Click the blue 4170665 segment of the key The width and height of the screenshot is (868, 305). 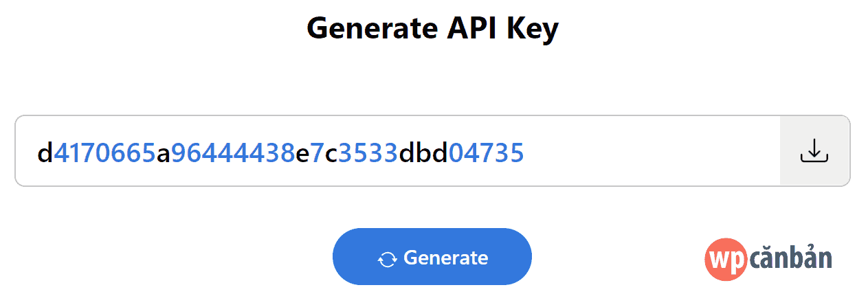click(x=104, y=153)
